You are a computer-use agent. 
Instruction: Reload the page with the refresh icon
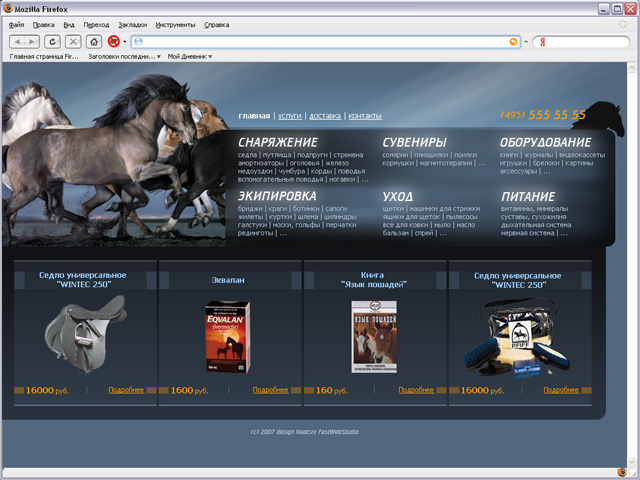(52, 42)
